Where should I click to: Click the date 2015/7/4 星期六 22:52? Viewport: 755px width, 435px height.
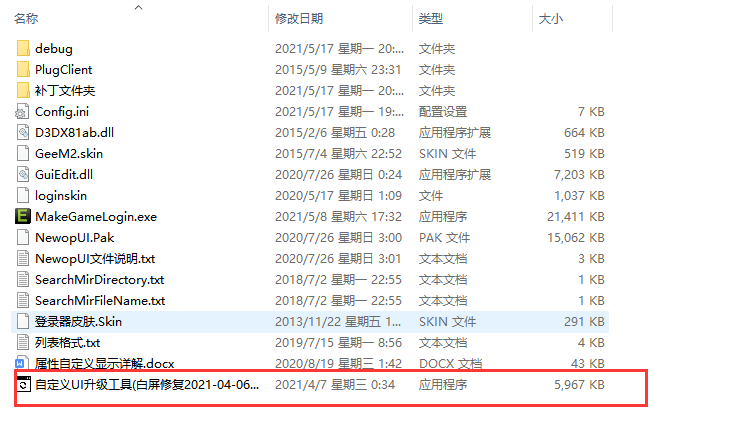[x=338, y=154]
